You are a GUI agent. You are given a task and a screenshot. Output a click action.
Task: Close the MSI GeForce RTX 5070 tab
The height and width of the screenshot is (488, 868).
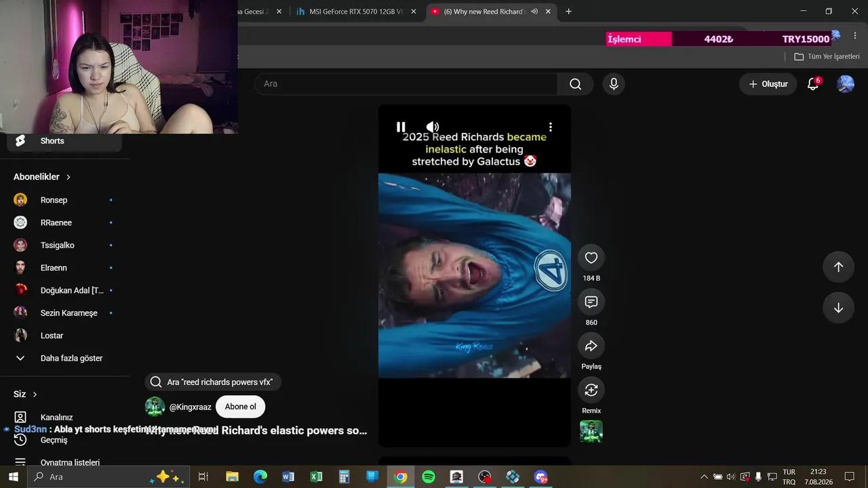pos(413,12)
